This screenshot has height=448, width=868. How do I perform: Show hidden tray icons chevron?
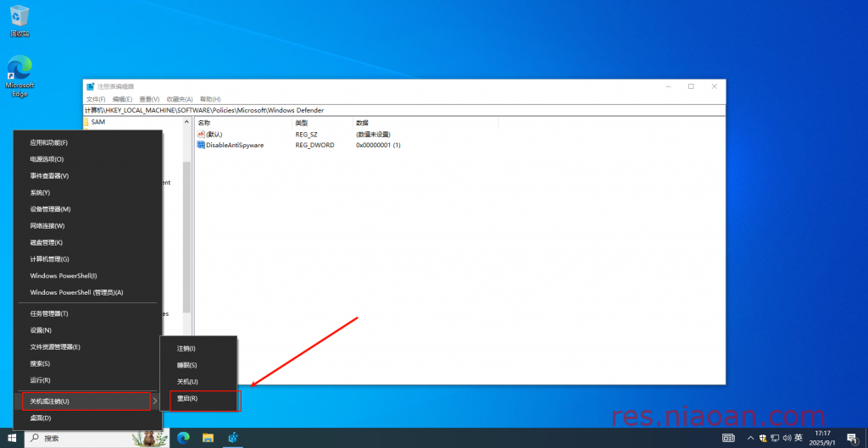[751, 438]
